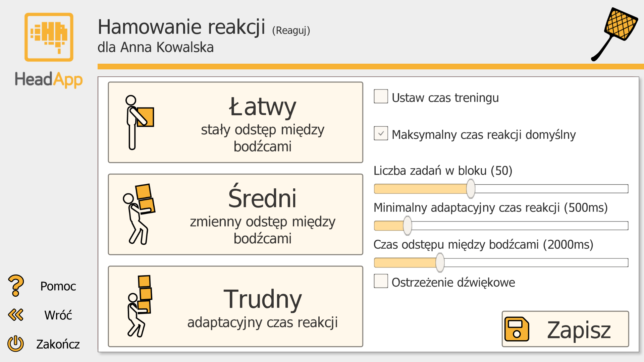Click the double-chevron Wróć icon
This screenshot has width=644, height=362.
click(x=15, y=314)
